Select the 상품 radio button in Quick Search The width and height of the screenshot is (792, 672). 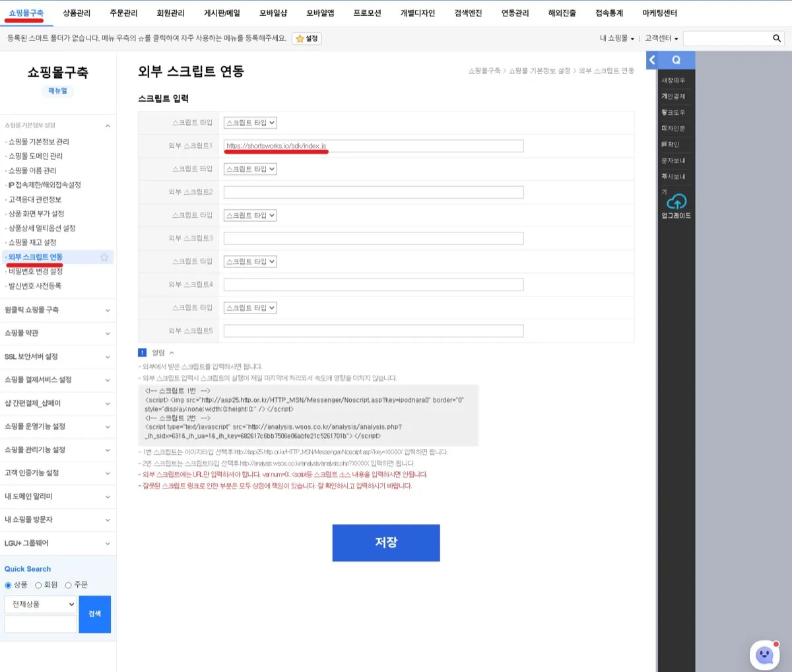pos(9,585)
